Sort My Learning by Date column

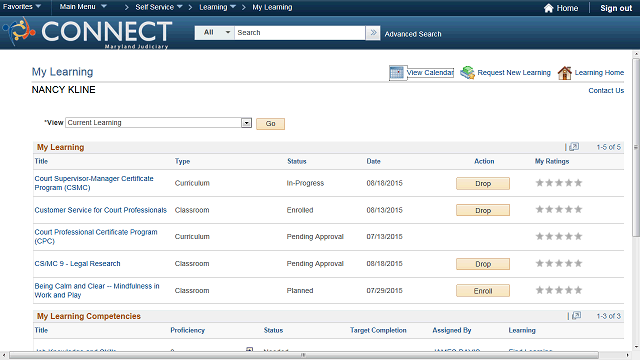(373, 161)
